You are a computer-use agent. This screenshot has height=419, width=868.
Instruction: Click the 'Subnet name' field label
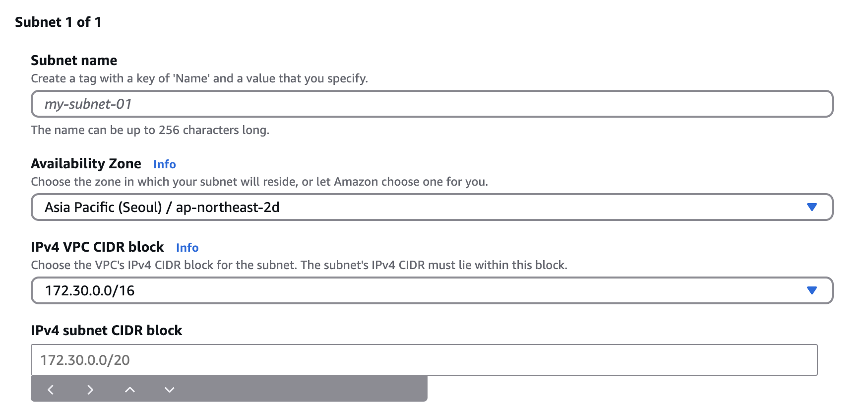click(74, 60)
